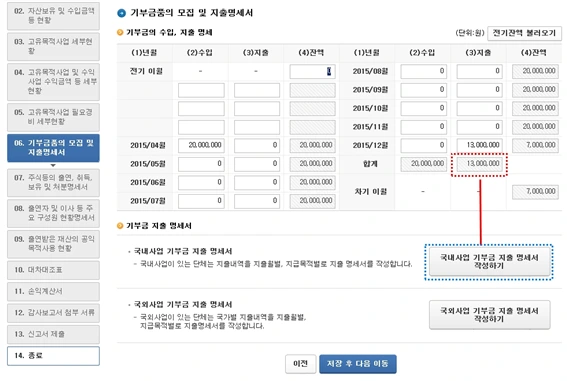Select the 2015/12월 지출 field
Image resolution: width=567 pixels, height=381 pixels.
[479, 145]
